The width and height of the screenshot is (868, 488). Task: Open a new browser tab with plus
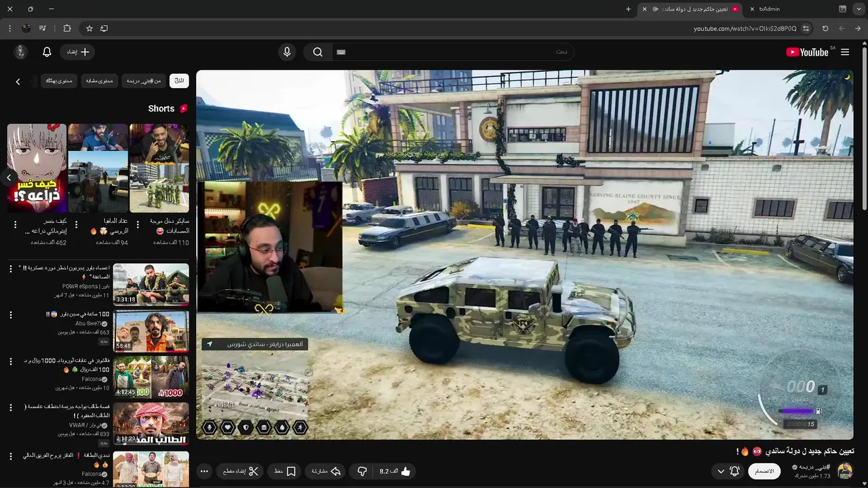[628, 9]
